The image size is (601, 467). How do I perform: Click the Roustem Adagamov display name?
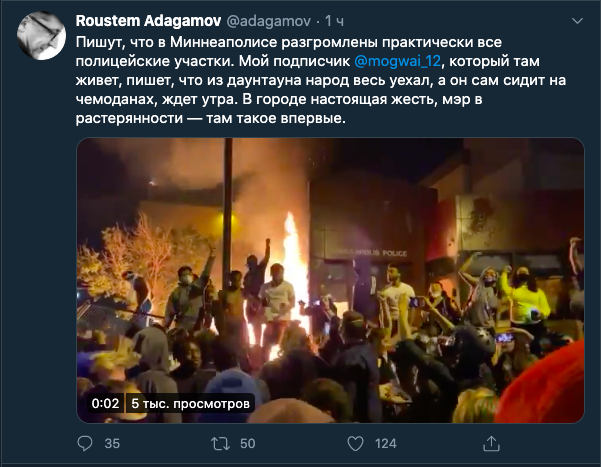coord(148,21)
